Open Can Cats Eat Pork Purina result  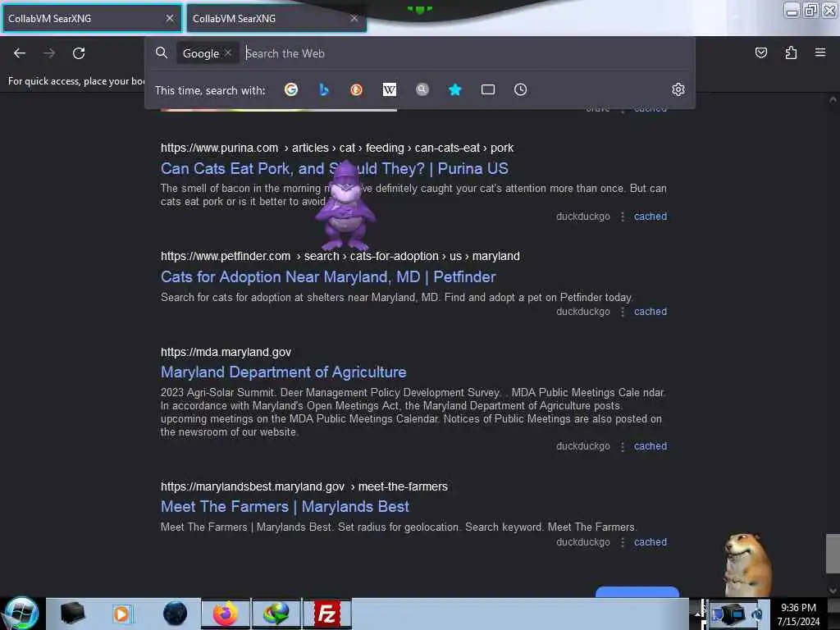point(335,169)
